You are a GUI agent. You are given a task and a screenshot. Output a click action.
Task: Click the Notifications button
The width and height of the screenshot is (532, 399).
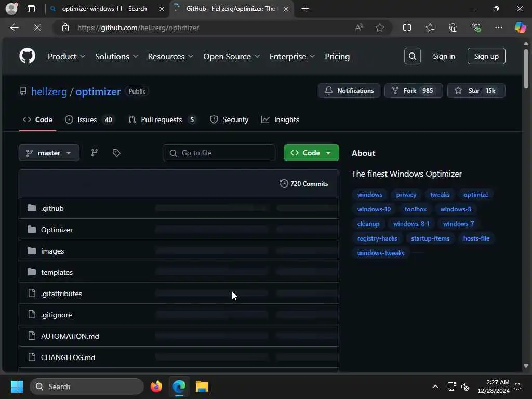tap(349, 90)
